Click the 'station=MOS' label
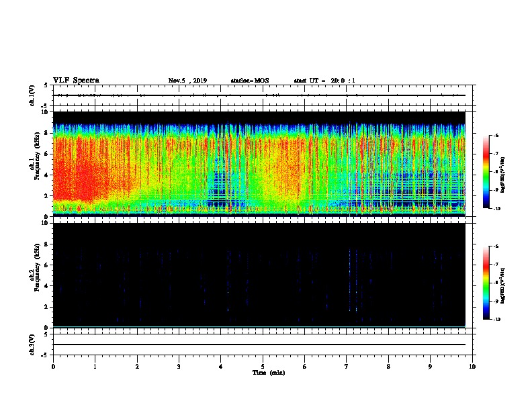532x411 pixels. click(250, 81)
